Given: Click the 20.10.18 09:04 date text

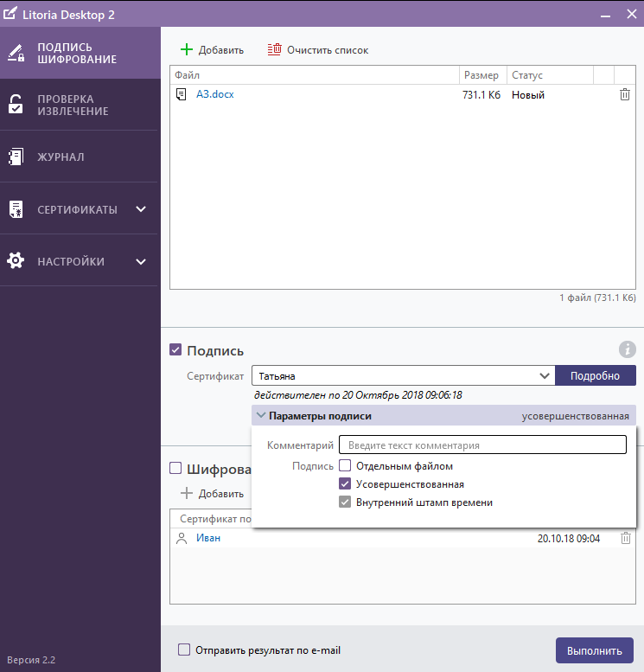Looking at the screenshot, I should (569, 538).
